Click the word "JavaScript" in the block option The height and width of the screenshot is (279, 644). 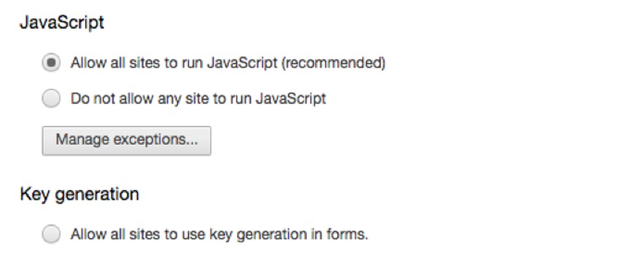[x=291, y=99]
